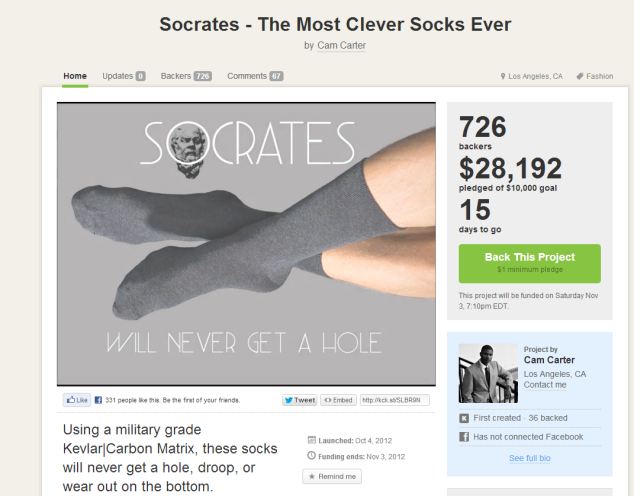634x496 pixels.
Task: Click the Facebook icon in creator panel
Action: click(463, 437)
